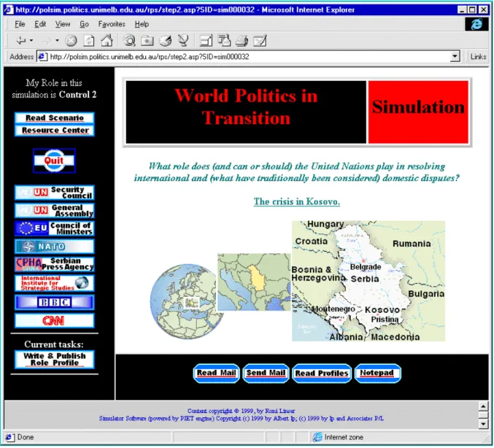
Task: Expand the address bar dropdown list
Action: [455, 57]
